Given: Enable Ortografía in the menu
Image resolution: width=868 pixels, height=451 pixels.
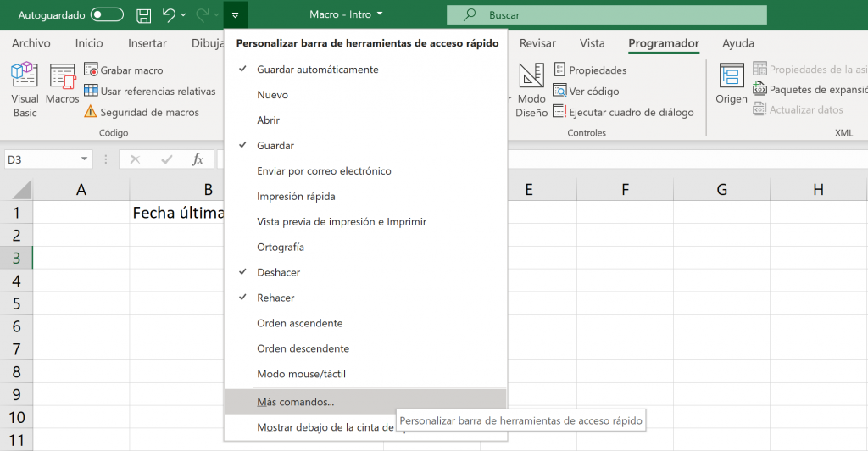Looking at the screenshot, I should [365, 248].
